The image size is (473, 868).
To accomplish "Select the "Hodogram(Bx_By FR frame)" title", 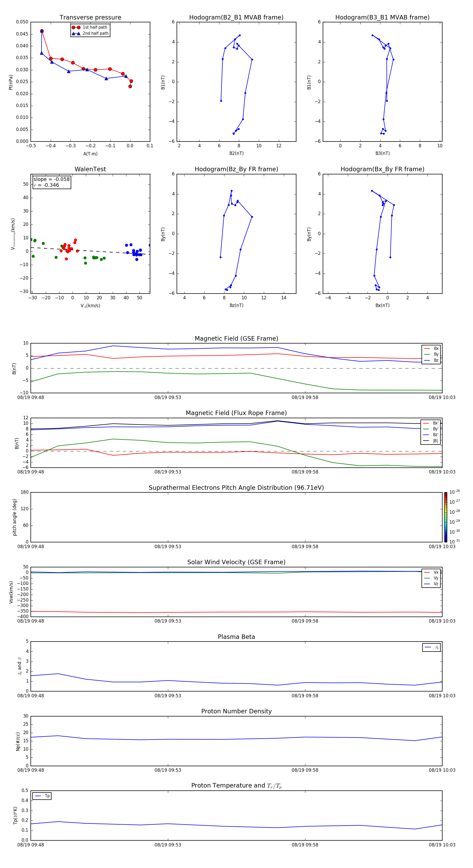I will click(382, 169).
